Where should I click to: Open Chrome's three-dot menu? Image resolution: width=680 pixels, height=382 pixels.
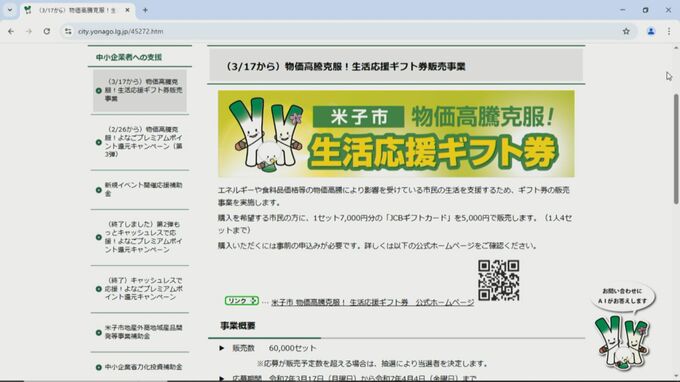[x=669, y=31]
